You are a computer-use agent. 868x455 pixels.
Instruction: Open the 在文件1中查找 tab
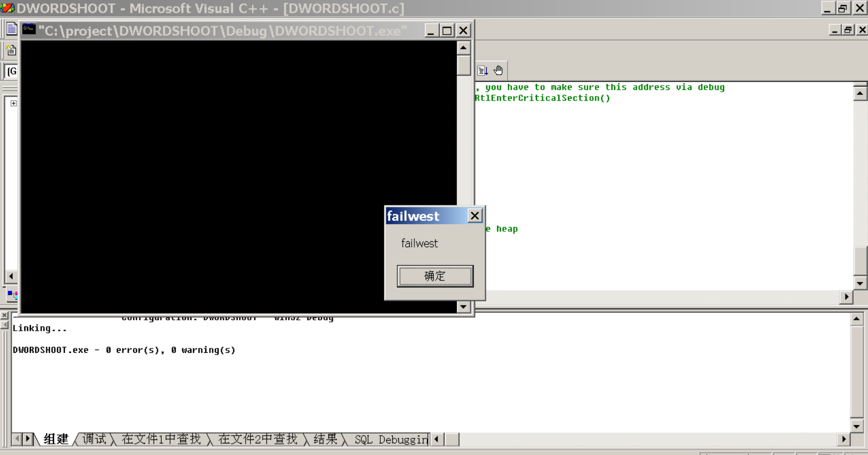[x=161, y=440]
